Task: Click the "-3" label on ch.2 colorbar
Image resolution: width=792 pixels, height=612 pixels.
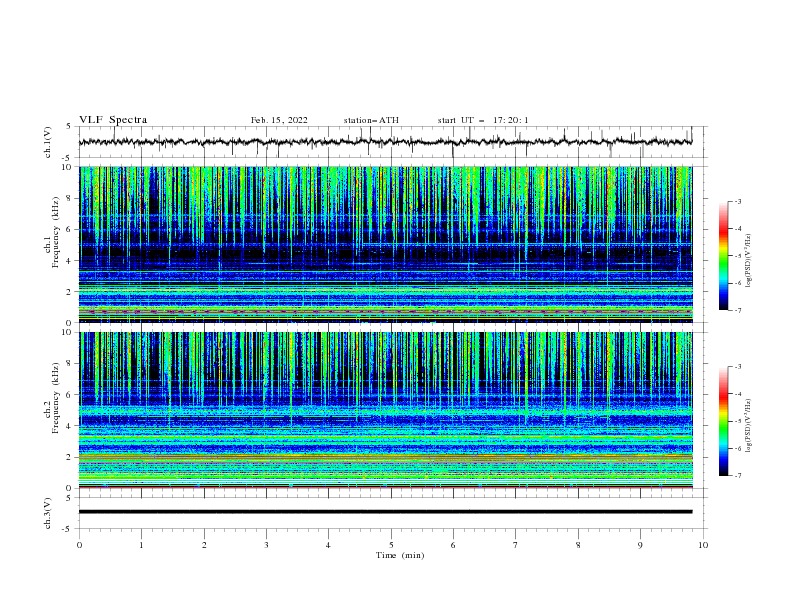Action: tap(738, 367)
